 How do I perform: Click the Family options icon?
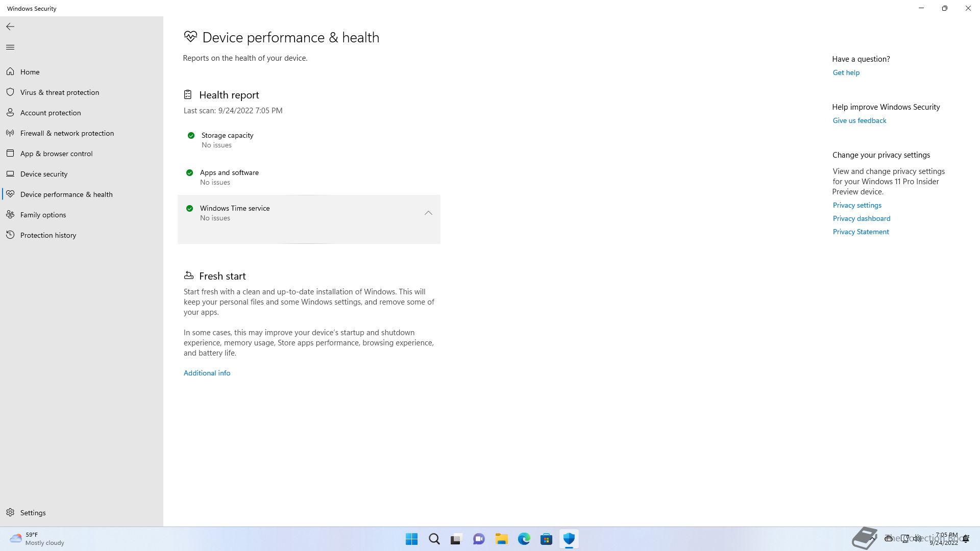pos(10,215)
